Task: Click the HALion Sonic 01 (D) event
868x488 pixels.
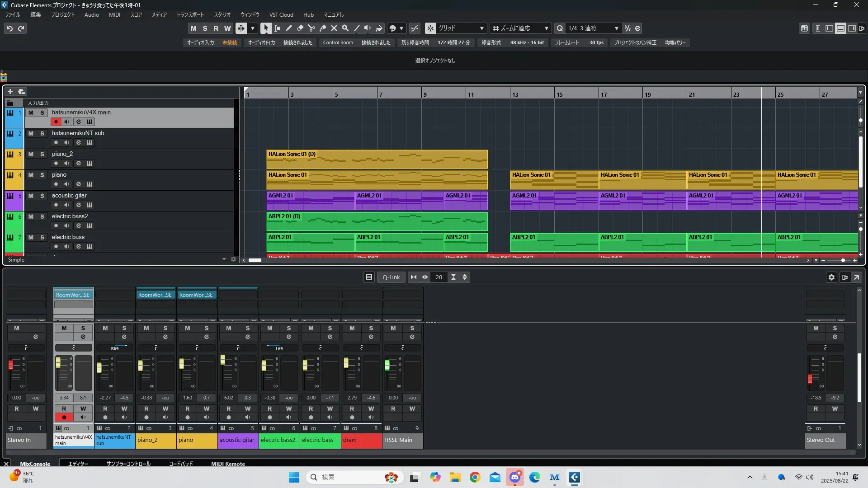Action: tap(377, 160)
